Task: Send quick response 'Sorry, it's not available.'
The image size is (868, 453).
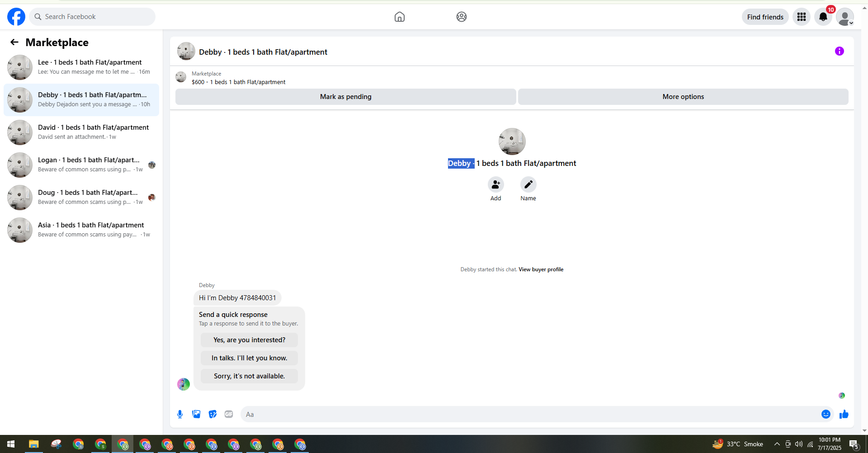Action: (x=250, y=376)
